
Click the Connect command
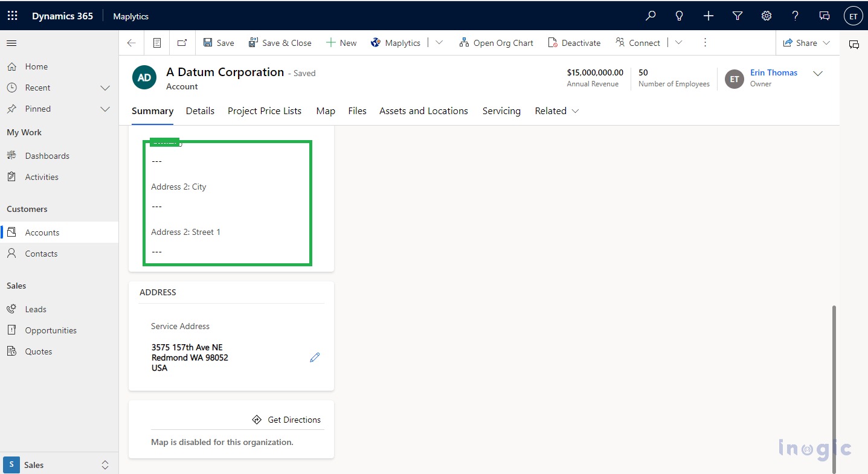point(638,43)
